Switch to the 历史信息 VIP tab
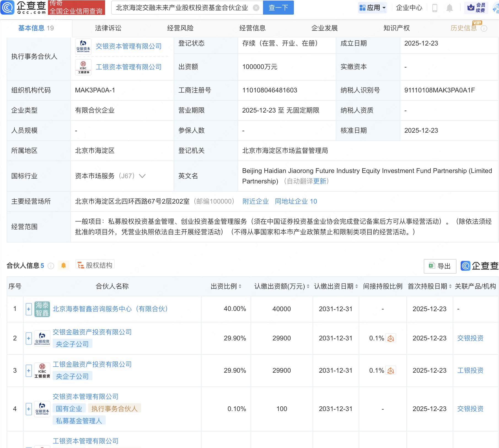Image resolution: width=499 pixels, height=448 pixels. click(x=464, y=28)
